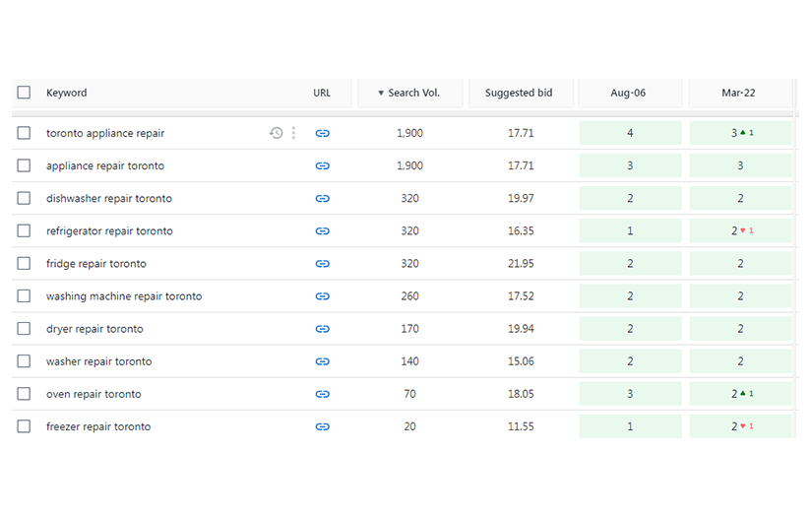Select the washing machine repair toronto checkbox
Screen dimensions: 812x517
[24, 296]
